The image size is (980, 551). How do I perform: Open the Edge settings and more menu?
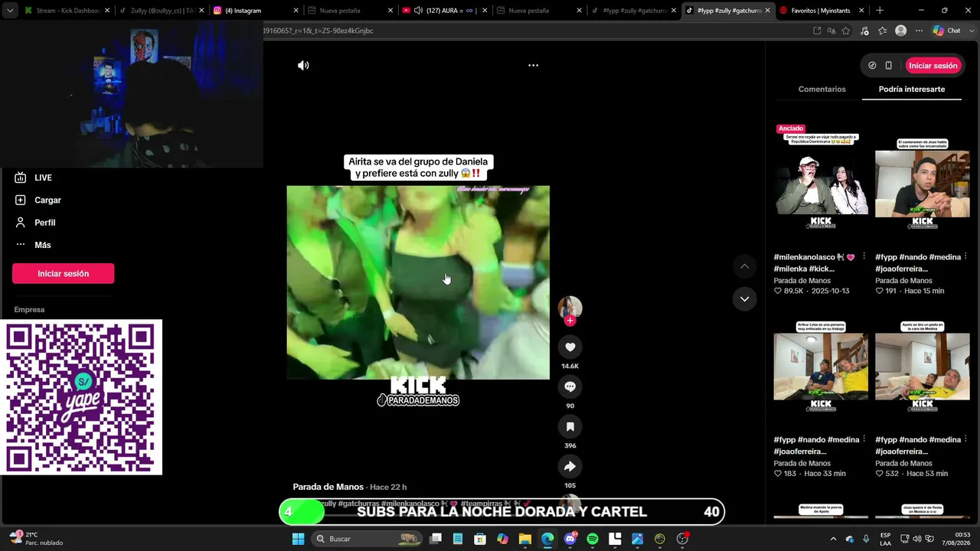point(919,31)
